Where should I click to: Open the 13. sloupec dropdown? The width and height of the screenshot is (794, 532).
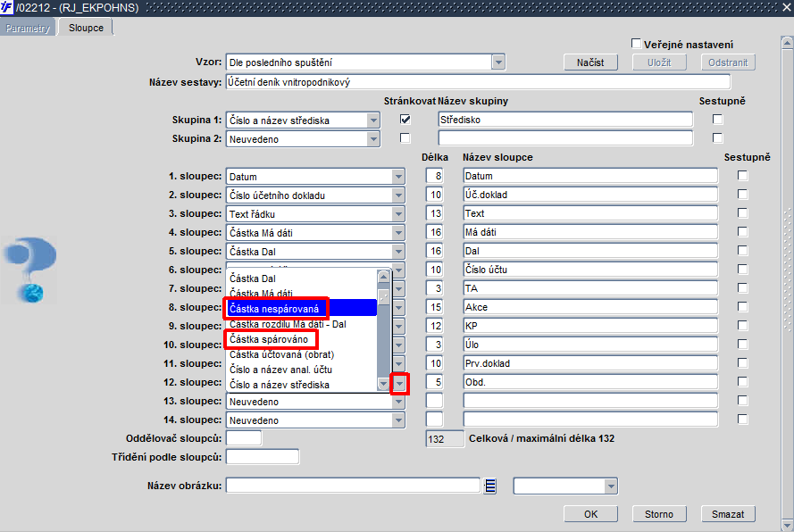[x=398, y=402]
